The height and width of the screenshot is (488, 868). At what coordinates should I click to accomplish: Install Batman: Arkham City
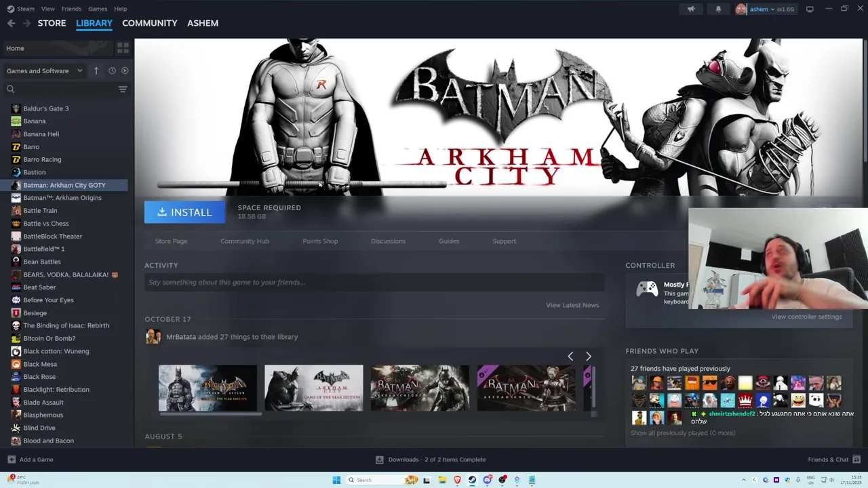(x=184, y=212)
